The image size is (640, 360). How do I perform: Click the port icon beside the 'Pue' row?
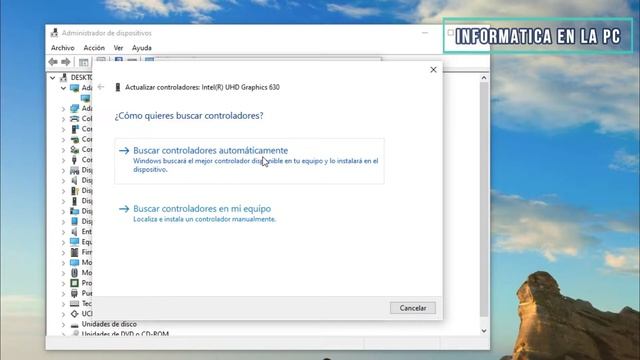[x=74, y=293]
